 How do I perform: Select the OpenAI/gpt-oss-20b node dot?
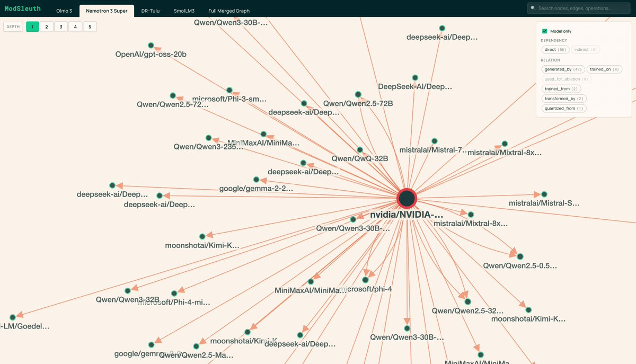click(x=151, y=46)
